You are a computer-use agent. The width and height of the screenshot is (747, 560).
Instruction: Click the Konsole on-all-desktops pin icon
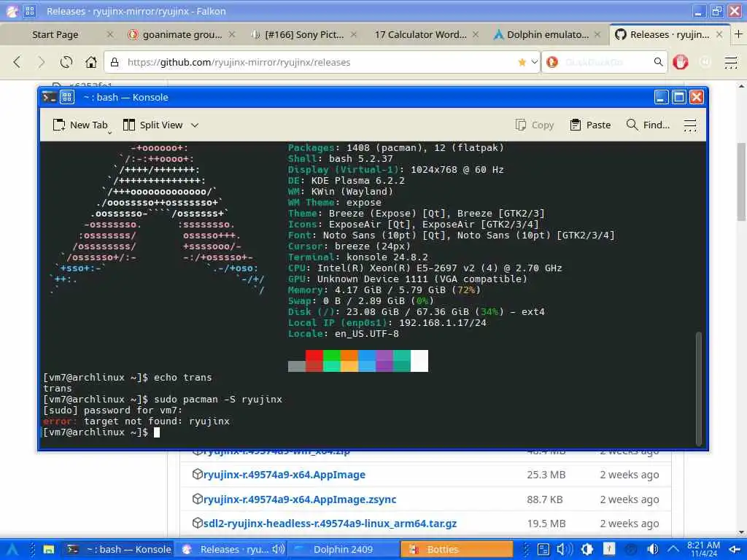66,97
